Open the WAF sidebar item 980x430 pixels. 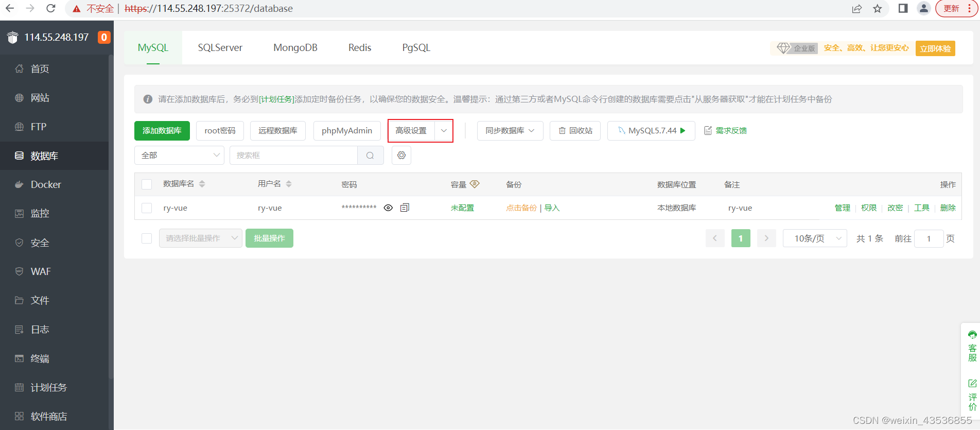(x=54, y=271)
